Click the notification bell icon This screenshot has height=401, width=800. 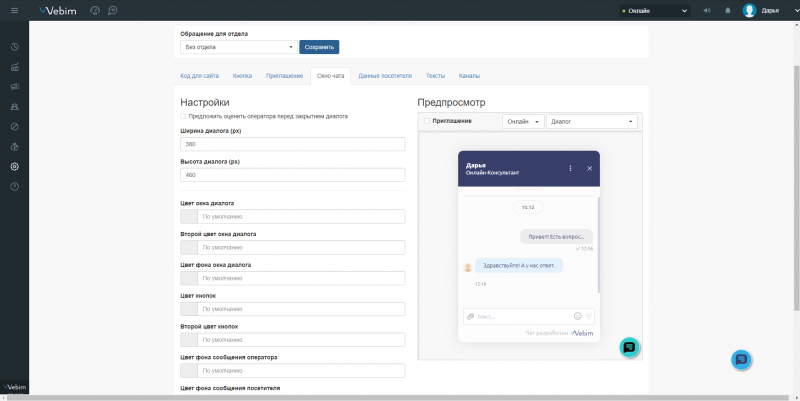(x=727, y=11)
